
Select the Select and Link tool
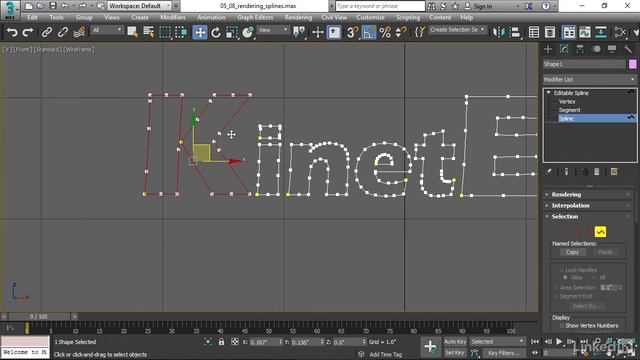coord(47,32)
